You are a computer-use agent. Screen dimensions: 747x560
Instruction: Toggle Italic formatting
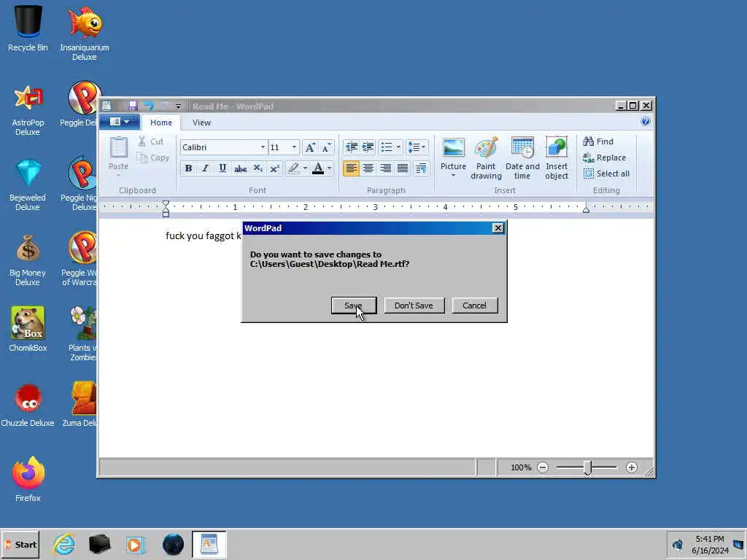[x=205, y=168]
